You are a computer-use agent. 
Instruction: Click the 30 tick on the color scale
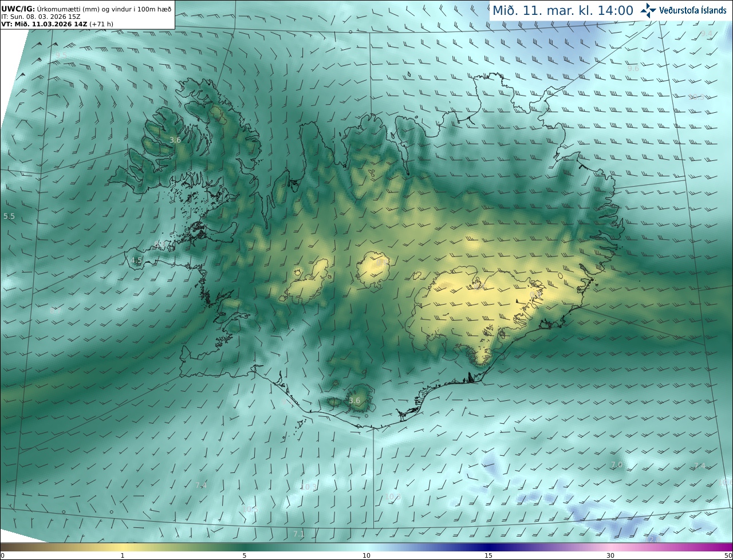tap(610, 555)
